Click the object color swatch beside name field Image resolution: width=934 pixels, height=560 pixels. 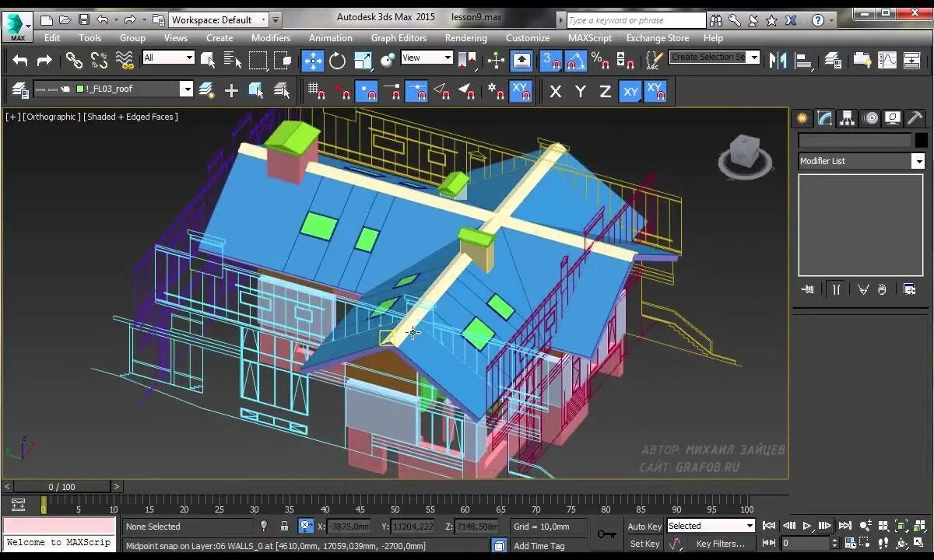921,140
